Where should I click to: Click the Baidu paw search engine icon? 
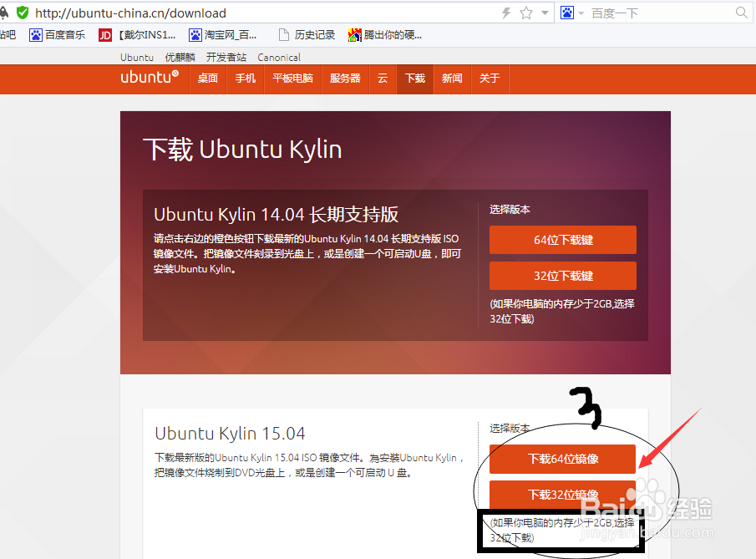(567, 13)
